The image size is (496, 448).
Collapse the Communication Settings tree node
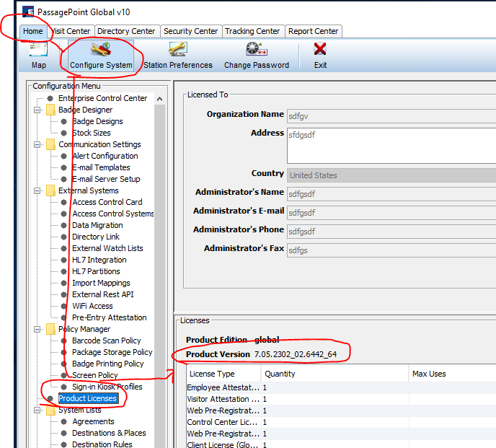coord(37,144)
